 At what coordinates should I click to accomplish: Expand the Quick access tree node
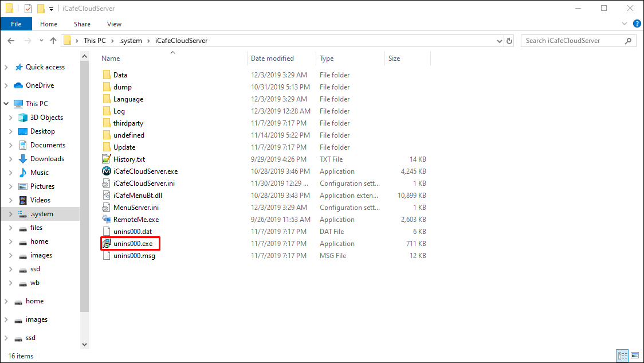click(6, 67)
